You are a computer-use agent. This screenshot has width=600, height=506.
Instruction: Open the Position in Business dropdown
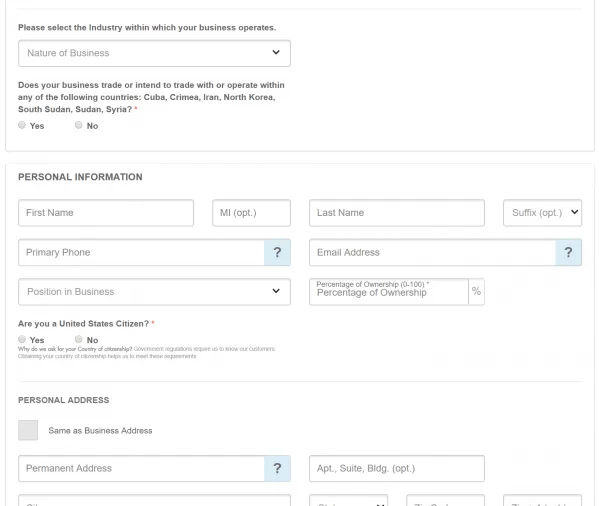pos(154,292)
